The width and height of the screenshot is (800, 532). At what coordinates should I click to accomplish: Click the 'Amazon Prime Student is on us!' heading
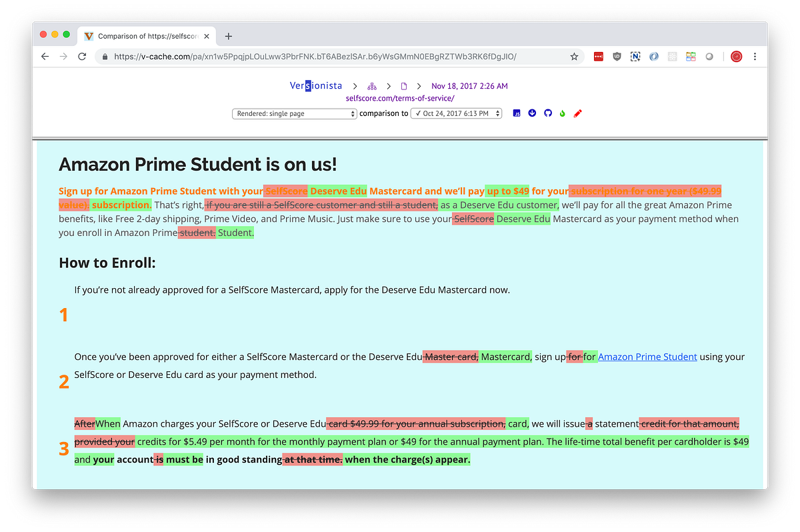(x=198, y=164)
